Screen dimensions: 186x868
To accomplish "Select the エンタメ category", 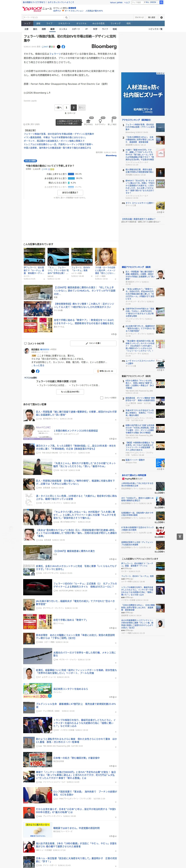I will 63,29.
